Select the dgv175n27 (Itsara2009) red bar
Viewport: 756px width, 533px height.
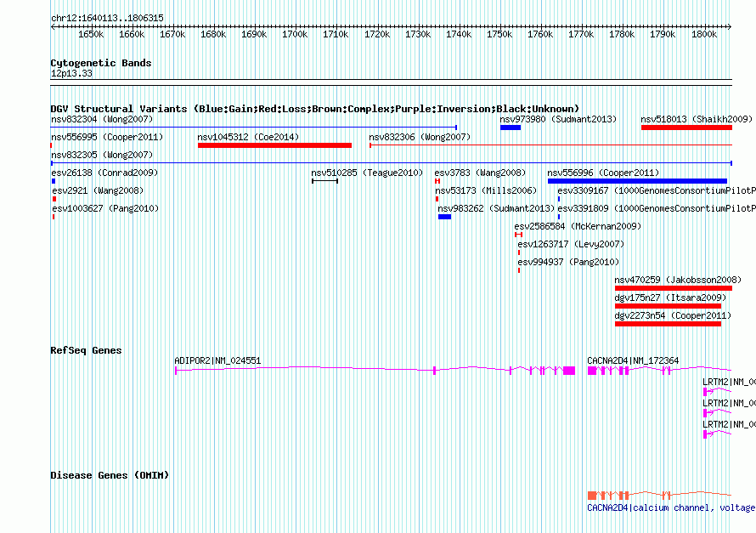[x=668, y=306]
